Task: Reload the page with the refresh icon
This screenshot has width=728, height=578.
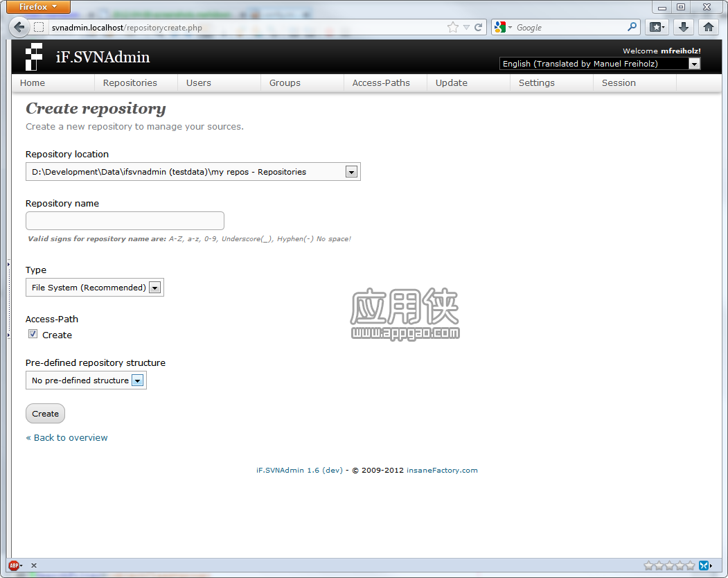Action: (x=478, y=28)
